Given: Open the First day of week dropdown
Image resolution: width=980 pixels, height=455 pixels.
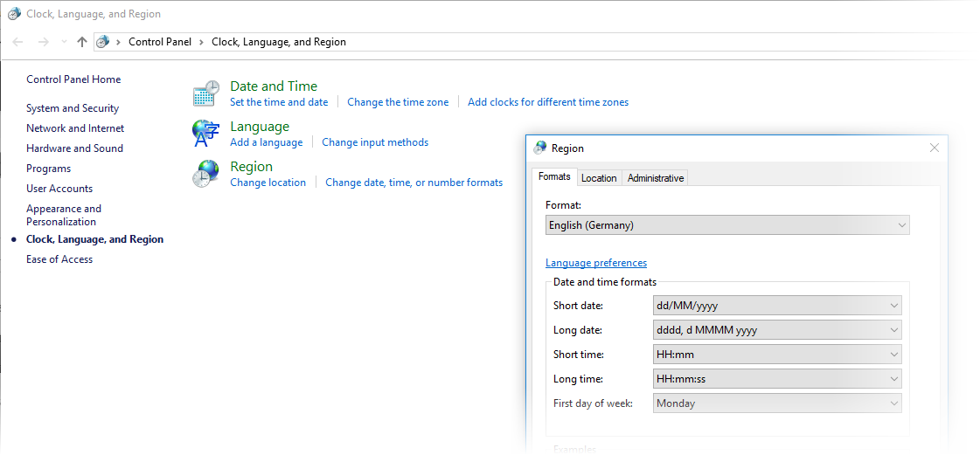Looking at the screenshot, I should tap(777, 403).
